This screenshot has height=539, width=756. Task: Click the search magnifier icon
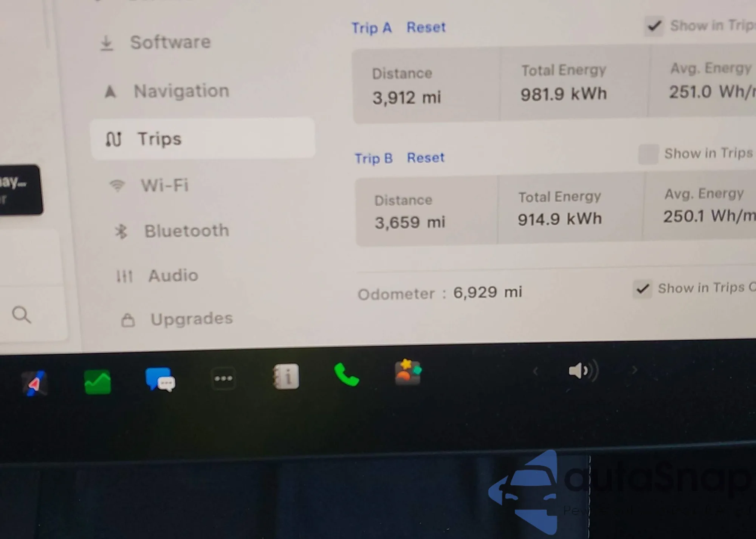pos(21,315)
